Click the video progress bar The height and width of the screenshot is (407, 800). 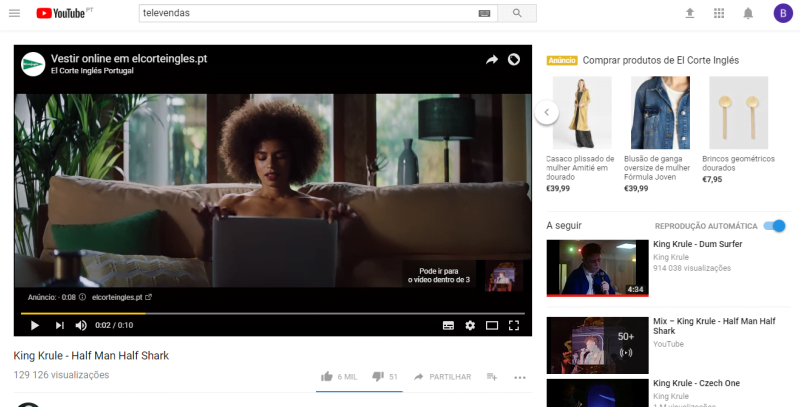pos(272,313)
